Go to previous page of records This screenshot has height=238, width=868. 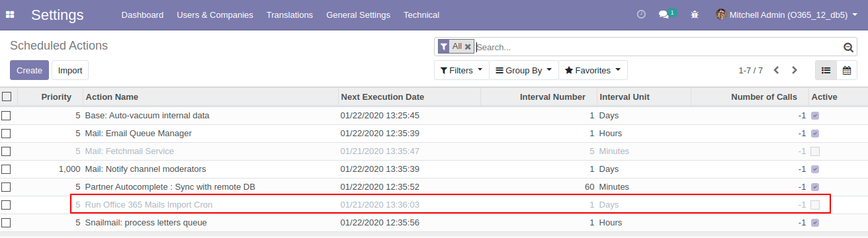(776, 70)
